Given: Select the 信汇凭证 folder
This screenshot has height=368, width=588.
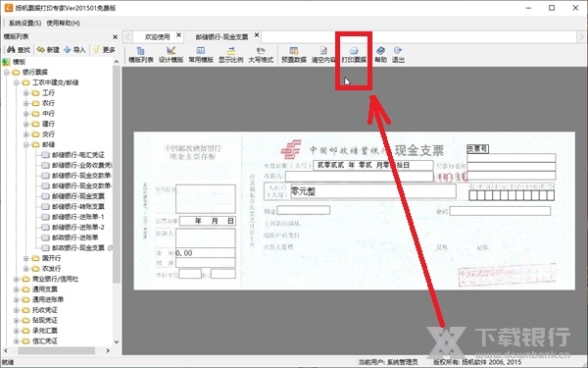Looking at the screenshot, I should point(45,341).
